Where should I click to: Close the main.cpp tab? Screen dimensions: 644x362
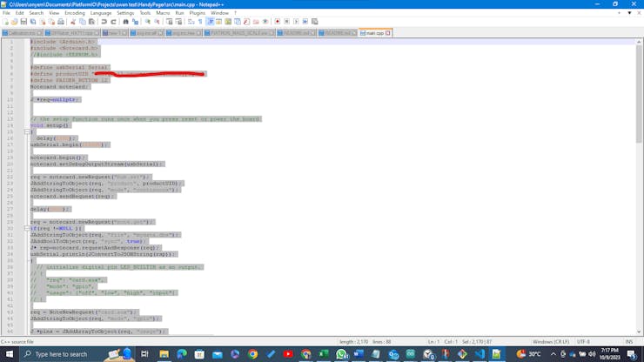[x=388, y=33]
